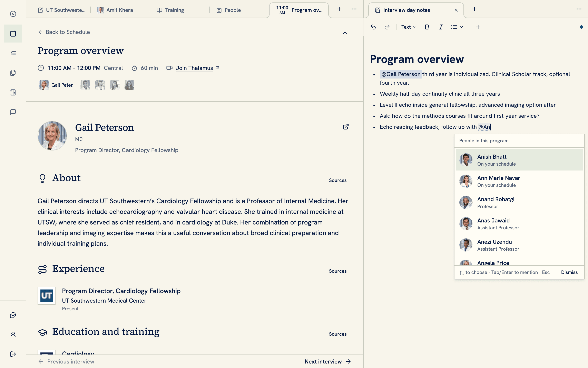
Task: Switch to the UT Southwestern tab
Action: 62,10
